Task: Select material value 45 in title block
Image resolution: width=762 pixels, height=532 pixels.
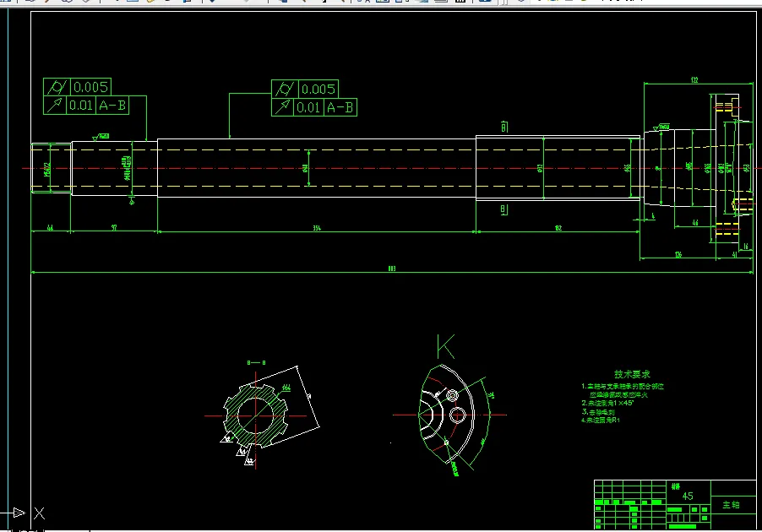Action: [x=688, y=496]
